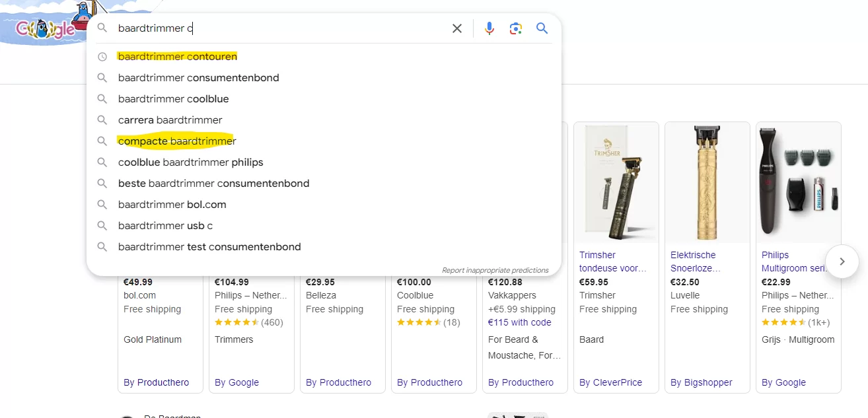View the Philips Multigroom product image

click(x=799, y=183)
